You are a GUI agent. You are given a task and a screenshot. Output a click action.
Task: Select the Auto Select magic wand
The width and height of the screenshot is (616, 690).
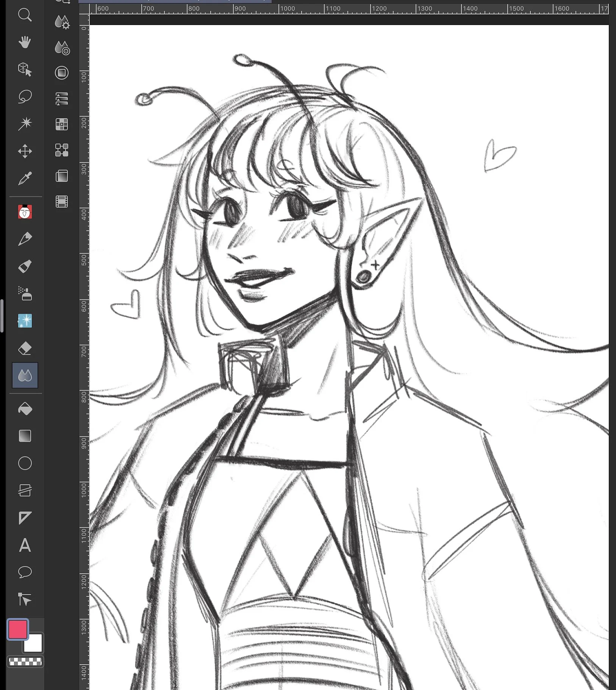25,124
